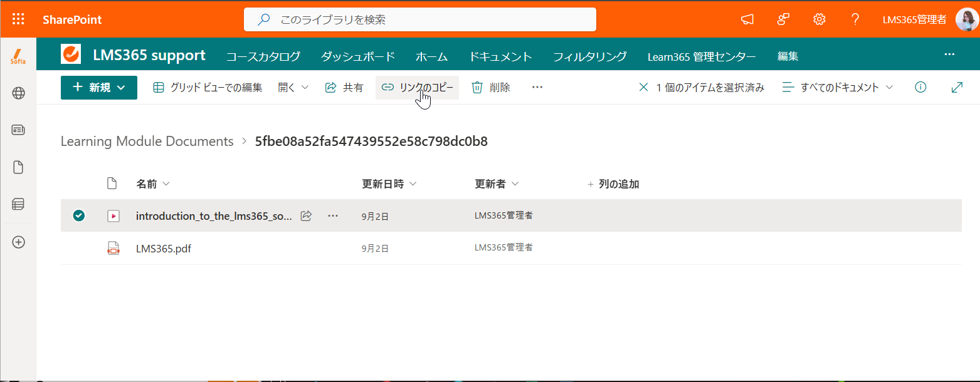Expand すべてのドキュメント view dropdown
The image size is (980, 382).
(838, 88)
